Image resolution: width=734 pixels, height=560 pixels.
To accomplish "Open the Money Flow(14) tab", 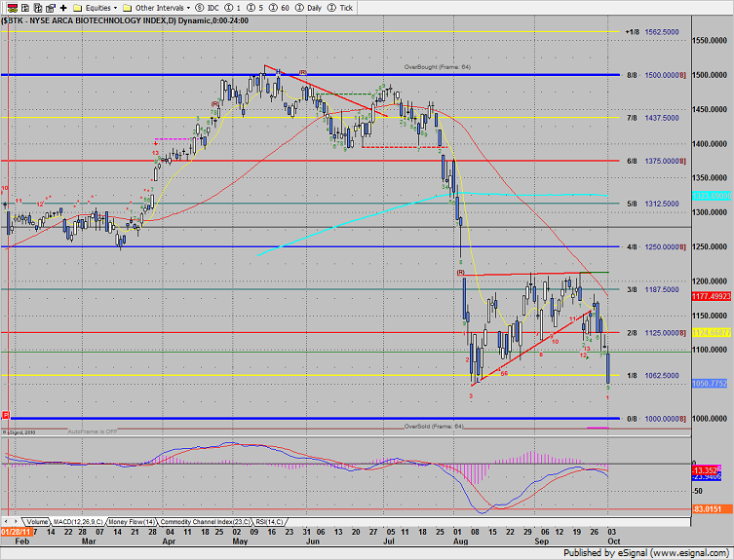I will tap(132, 522).
